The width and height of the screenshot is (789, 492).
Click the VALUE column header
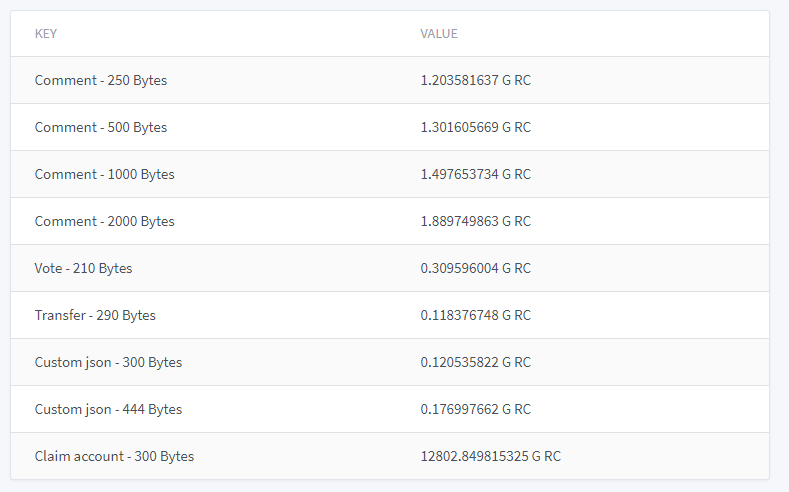[439, 34]
